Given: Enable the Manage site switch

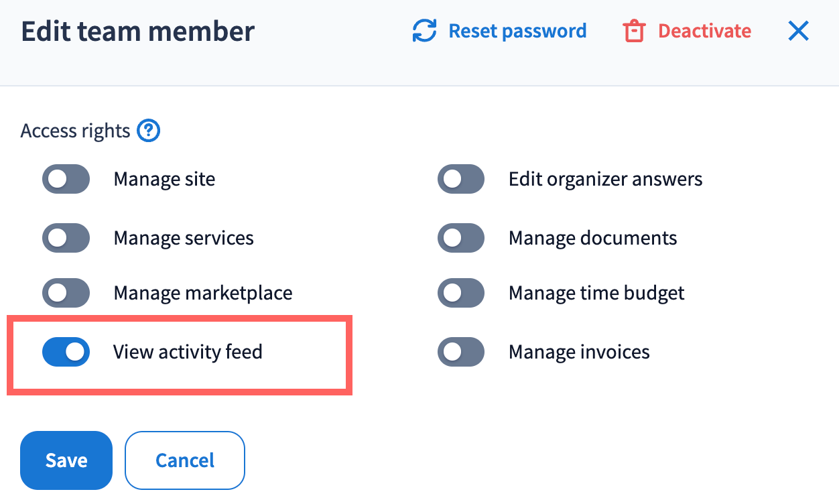Looking at the screenshot, I should tap(66, 180).
